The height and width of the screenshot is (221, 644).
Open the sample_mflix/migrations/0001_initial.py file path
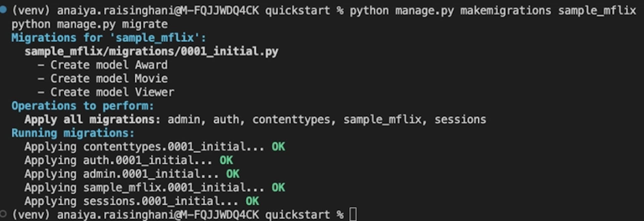pyautogui.click(x=151, y=51)
